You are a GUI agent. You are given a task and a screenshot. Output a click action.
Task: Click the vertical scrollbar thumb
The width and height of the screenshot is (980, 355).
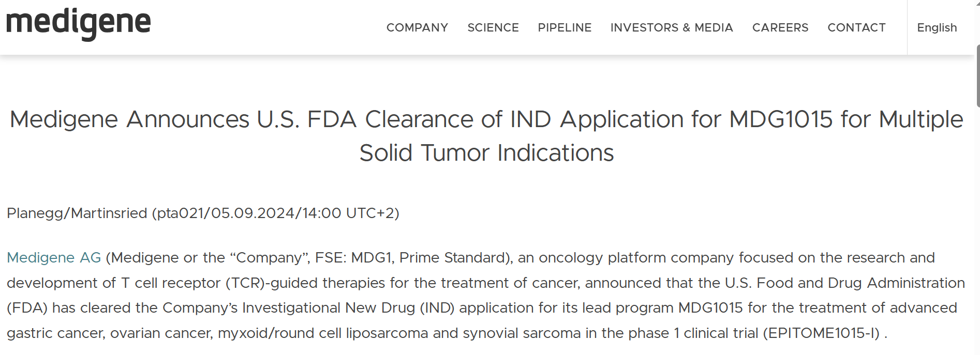(x=977, y=76)
